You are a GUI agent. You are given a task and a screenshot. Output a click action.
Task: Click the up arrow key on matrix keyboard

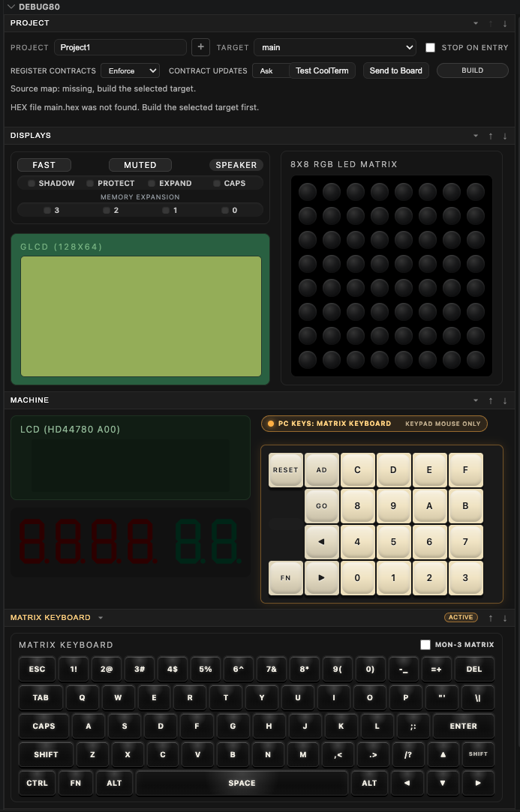pyautogui.click(x=443, y=754)
